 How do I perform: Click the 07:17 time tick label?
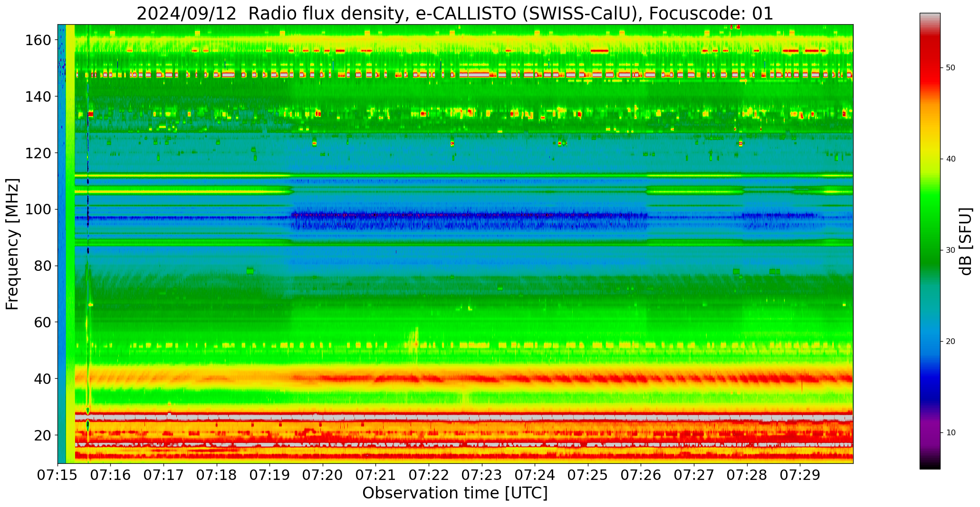[x=164, y=475]
